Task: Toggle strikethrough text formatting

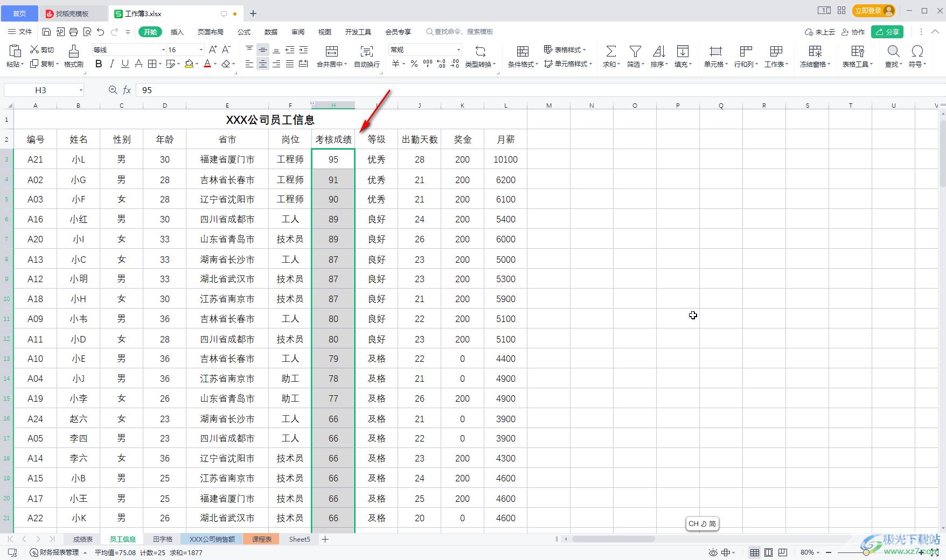Action: [x=138, y=64]
